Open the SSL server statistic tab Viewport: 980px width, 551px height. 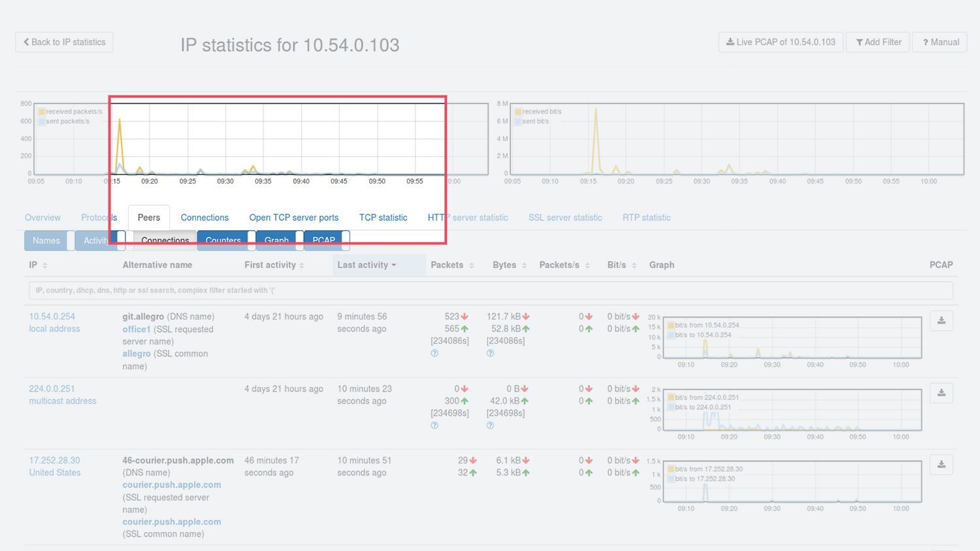tap(564, 218)
